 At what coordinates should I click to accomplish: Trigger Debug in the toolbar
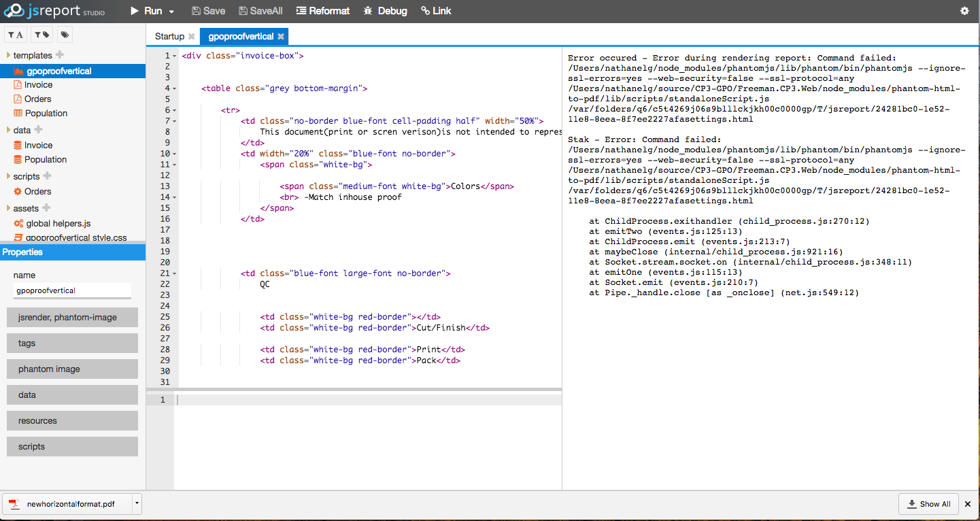click(x=384, y=11)
